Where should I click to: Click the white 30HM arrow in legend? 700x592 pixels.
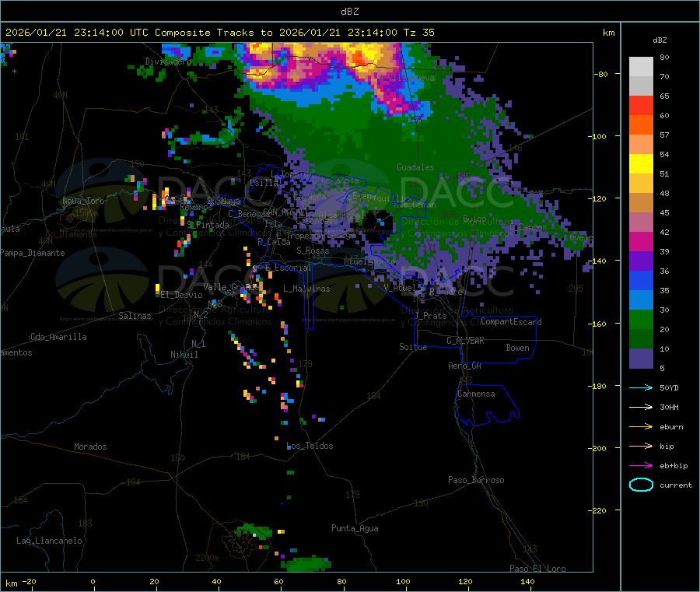(641, 407)
